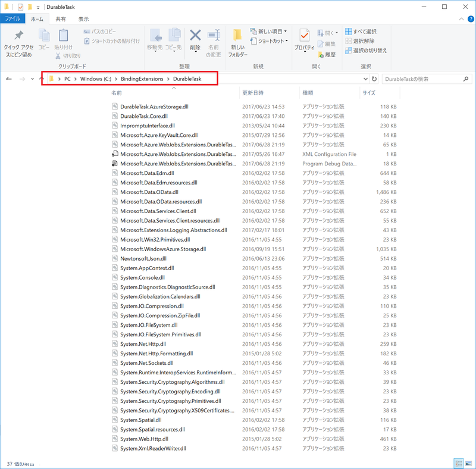
Task: Click Paste Shortcut (ショートカットの貼り付け)
Action: pyautogui.click(x=112, y=40)
